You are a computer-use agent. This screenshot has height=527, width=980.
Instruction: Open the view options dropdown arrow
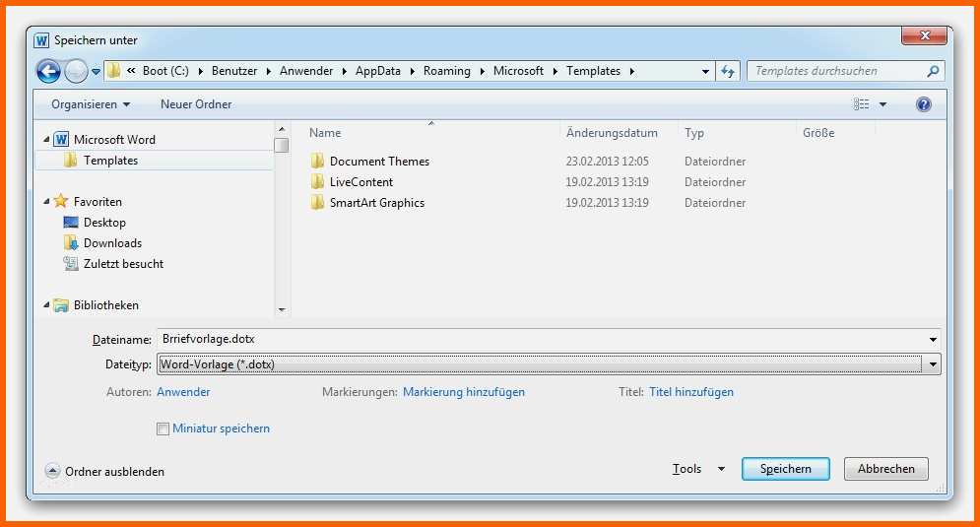coord(883,104)
